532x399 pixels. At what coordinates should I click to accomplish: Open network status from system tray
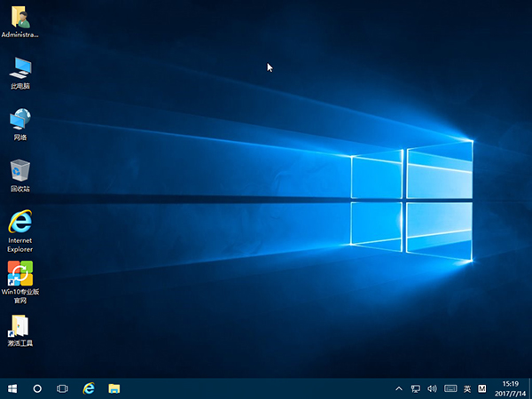point(416,388)
